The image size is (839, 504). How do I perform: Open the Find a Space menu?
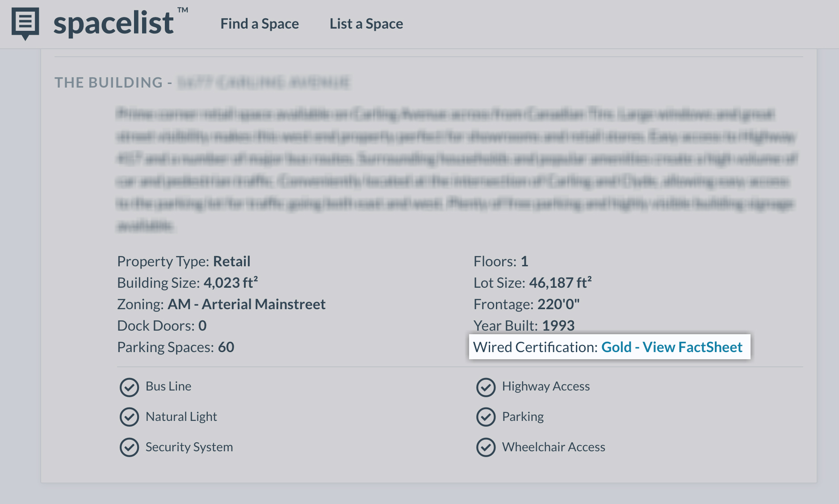[260, 24]
